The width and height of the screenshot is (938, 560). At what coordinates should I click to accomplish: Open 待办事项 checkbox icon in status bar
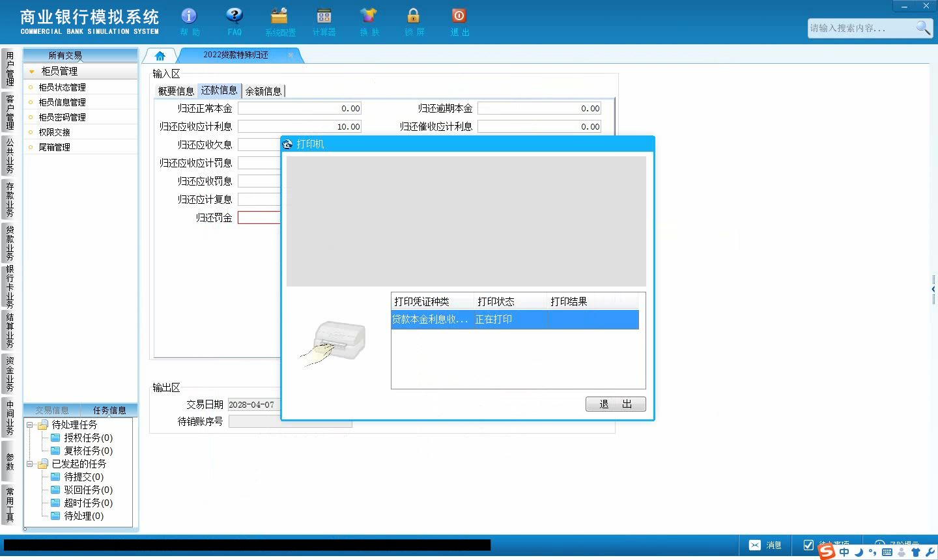pos(808,544)
